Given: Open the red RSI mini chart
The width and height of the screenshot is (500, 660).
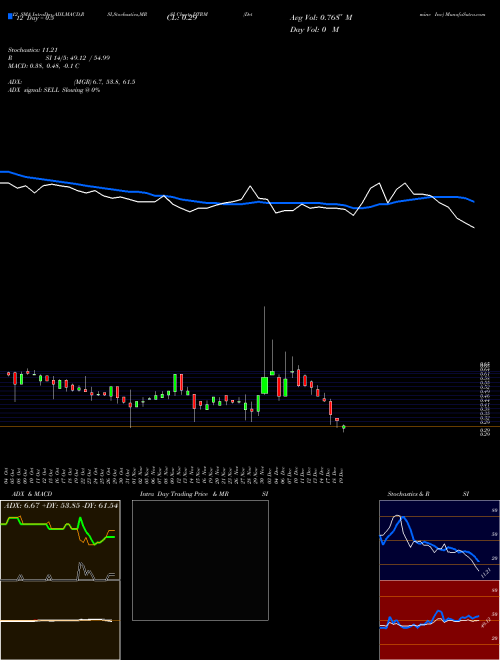Looking at the screenshot, I should (x=439, y=620).
